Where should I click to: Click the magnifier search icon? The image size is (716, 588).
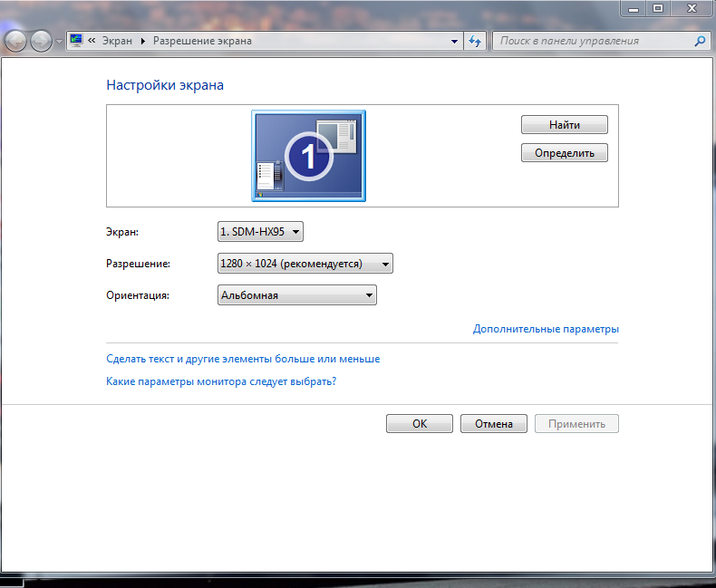point(699,41)
